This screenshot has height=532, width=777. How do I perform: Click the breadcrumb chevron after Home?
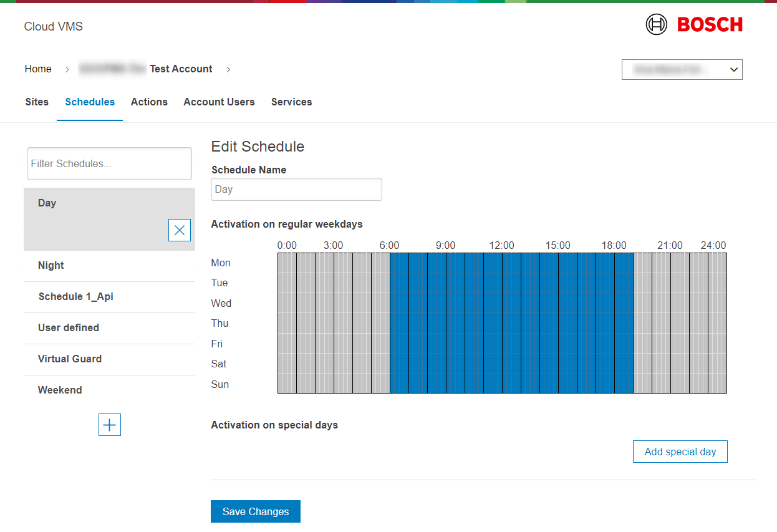tap(67, 69)
